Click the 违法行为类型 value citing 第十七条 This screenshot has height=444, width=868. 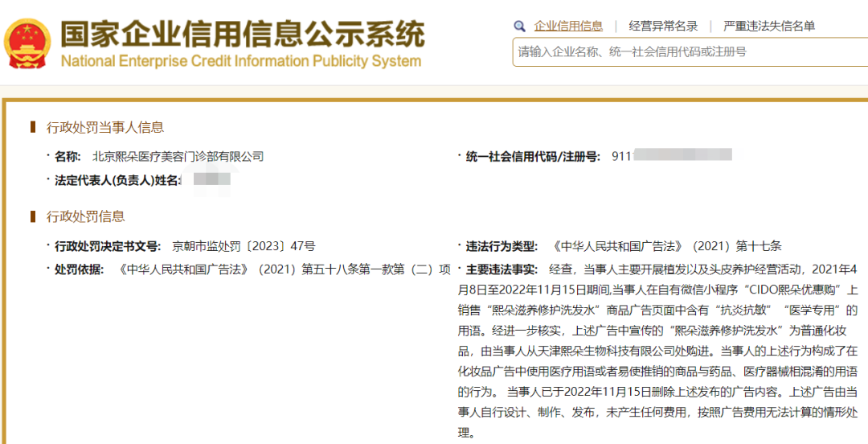click(666, 246)
